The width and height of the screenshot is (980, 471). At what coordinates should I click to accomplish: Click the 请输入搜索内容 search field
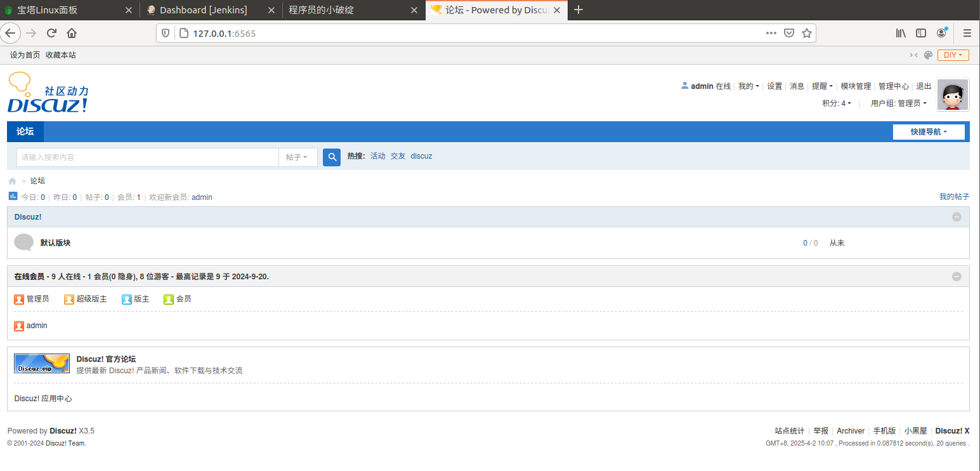147,157
